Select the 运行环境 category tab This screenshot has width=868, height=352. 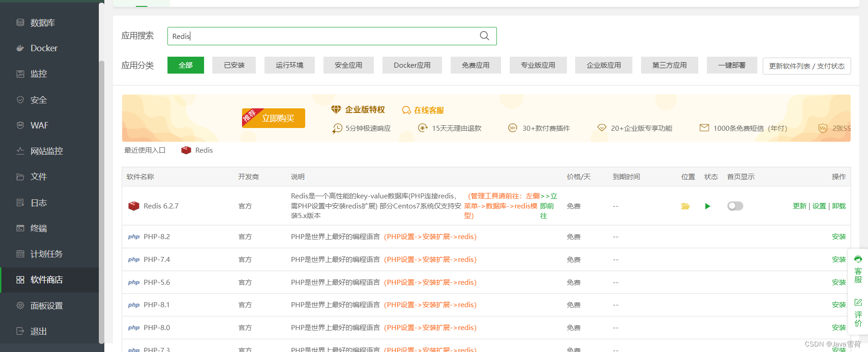pos(290,65)
